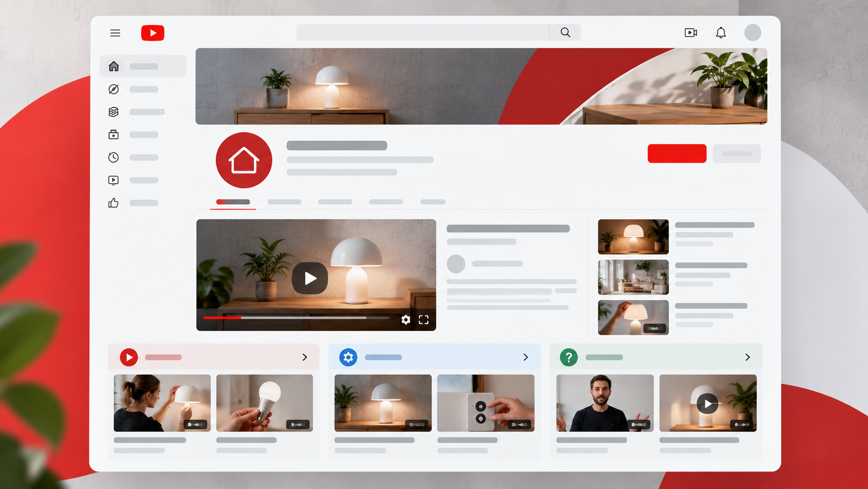Click the uploader avatar beside the featured video
This screenshot has height=489, width=868.
(x=456, y=263)
